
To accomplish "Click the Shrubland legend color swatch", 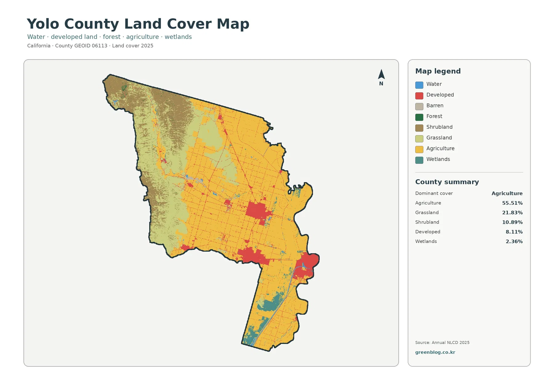I will tap(419, 128).
